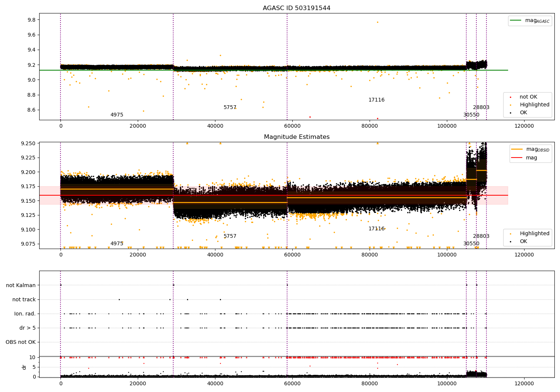Click the '20000' x-tick under the top plot

click(138, 126)
